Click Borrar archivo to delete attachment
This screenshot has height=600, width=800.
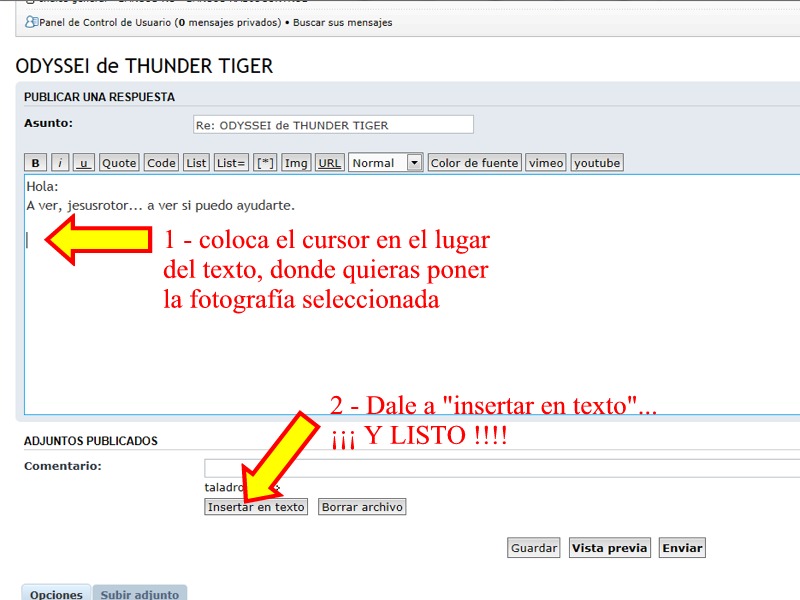click(x=362, y=507)
